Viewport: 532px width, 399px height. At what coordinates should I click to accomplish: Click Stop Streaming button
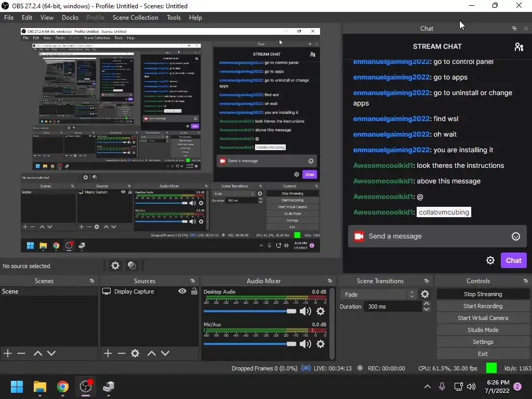[x=483, y=294]
